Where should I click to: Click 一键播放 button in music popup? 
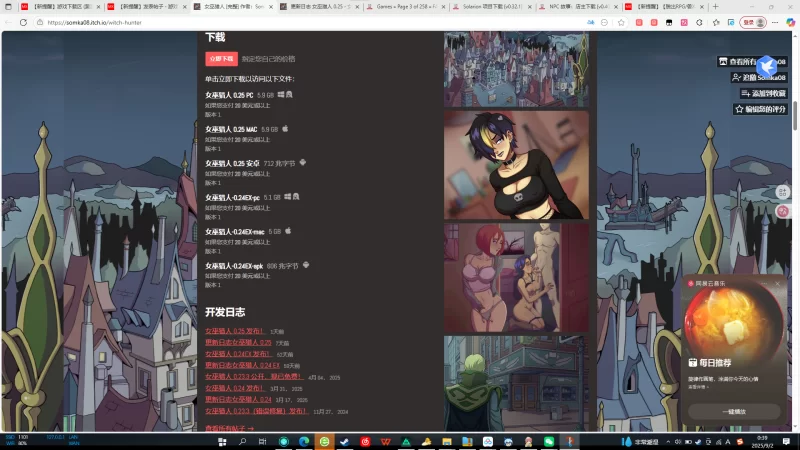(734, 411)
